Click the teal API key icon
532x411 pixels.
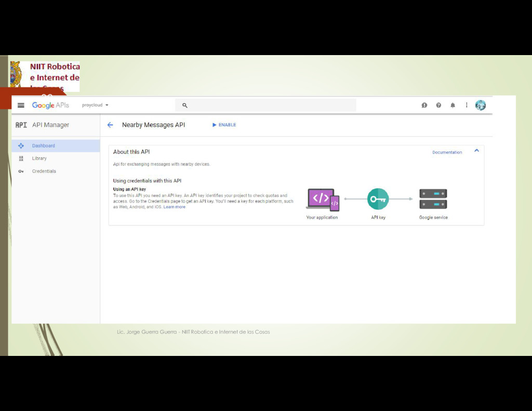pos(378,199)
